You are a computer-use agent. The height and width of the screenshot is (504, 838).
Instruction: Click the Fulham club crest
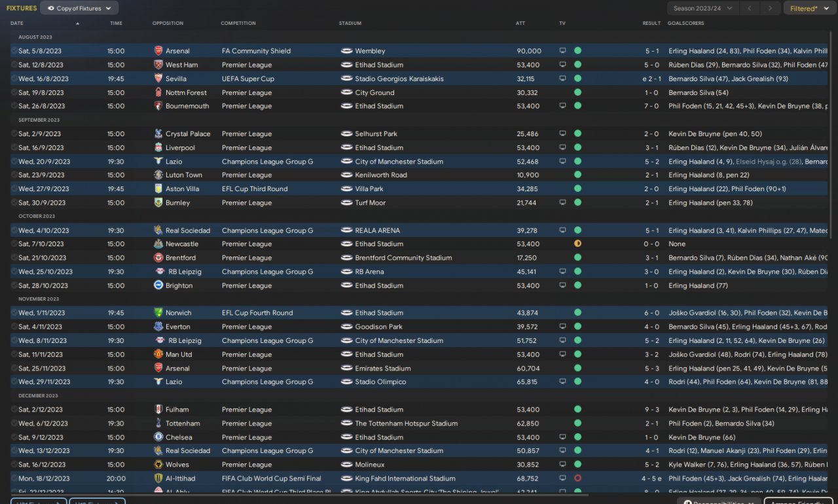(158, 410)
